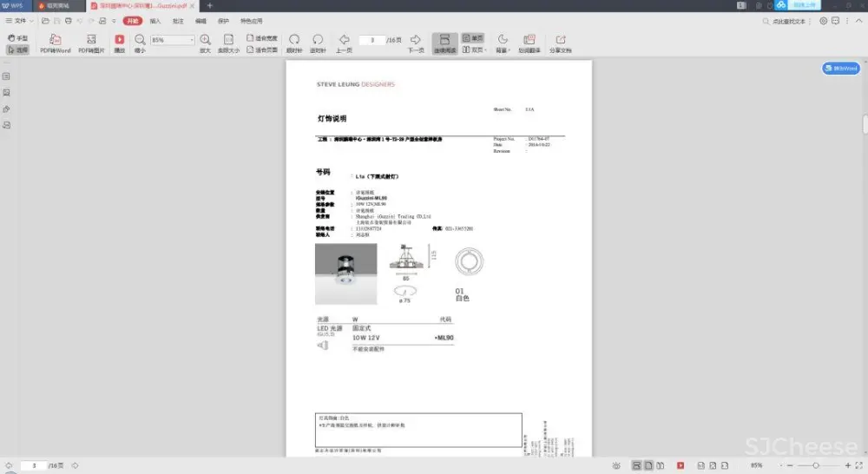Click the page number input field in toolbar
This screenshot has height=474, width=868.
pos(372,40)
